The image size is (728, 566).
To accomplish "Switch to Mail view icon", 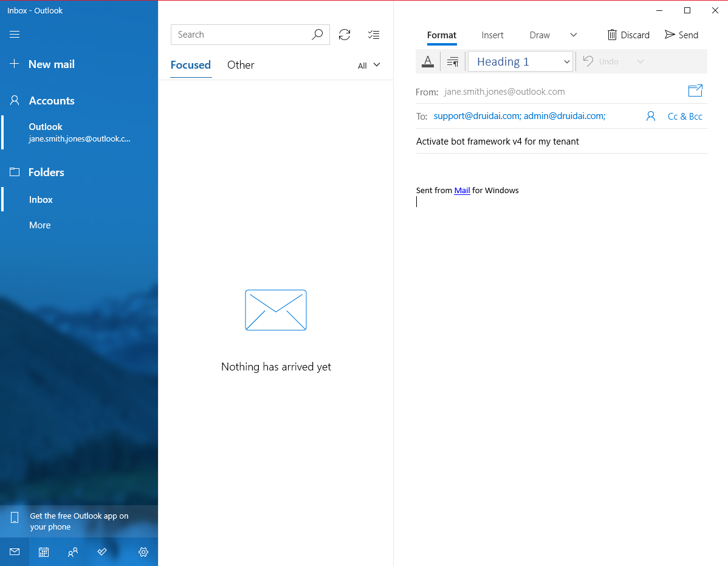I will pos(15,551).
